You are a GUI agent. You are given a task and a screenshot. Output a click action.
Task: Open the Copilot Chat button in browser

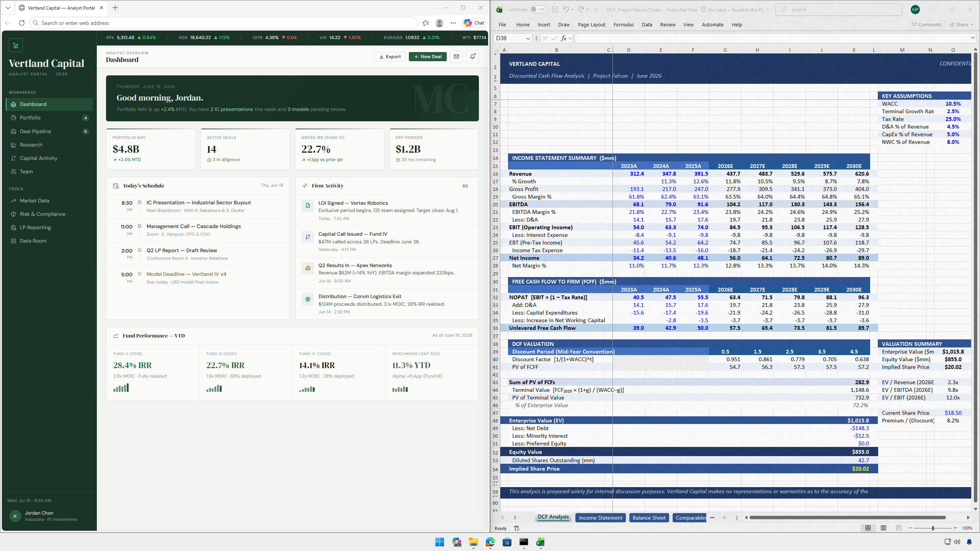tap(474, 23)
